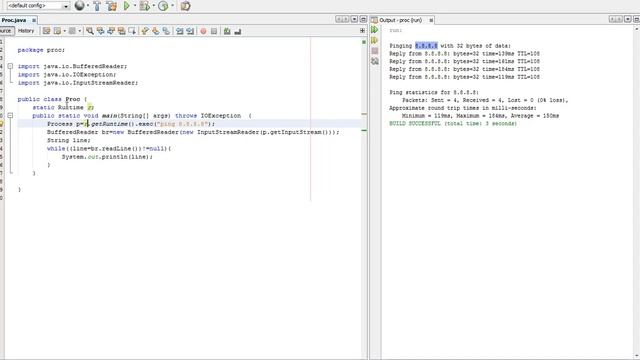Click 'System.out.println(line);' statement
Viewport: 640px width, 360px height.
107,156
